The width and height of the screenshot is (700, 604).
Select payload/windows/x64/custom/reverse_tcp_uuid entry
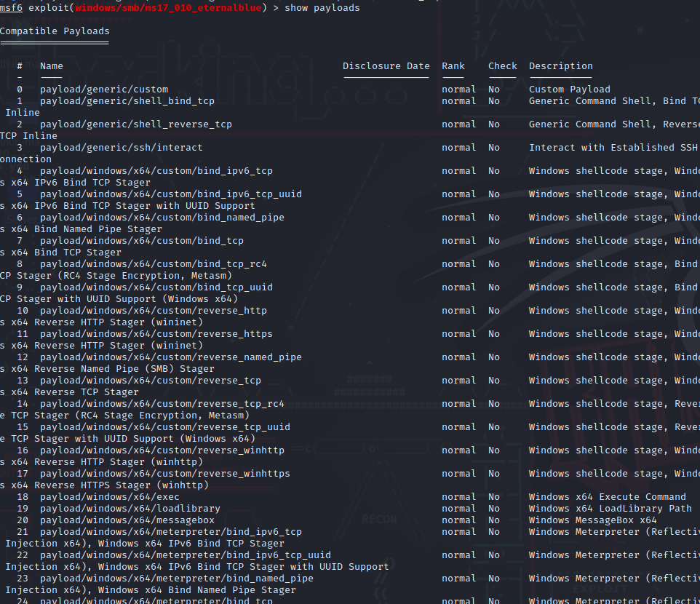pos(165,426)
